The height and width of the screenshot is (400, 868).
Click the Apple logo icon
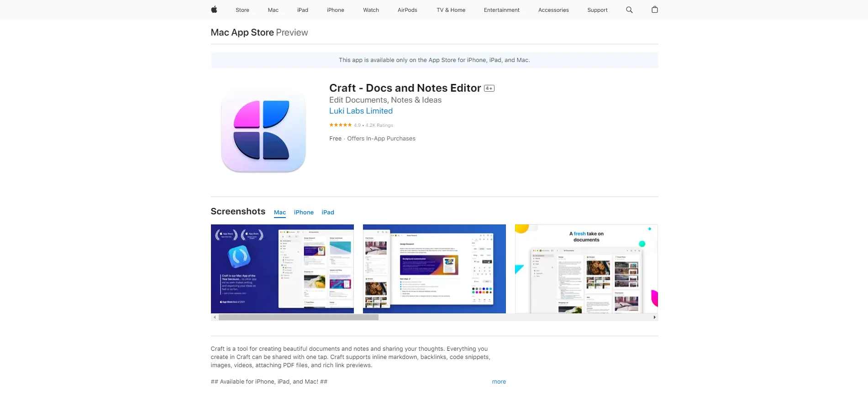[x=214, y=10]
